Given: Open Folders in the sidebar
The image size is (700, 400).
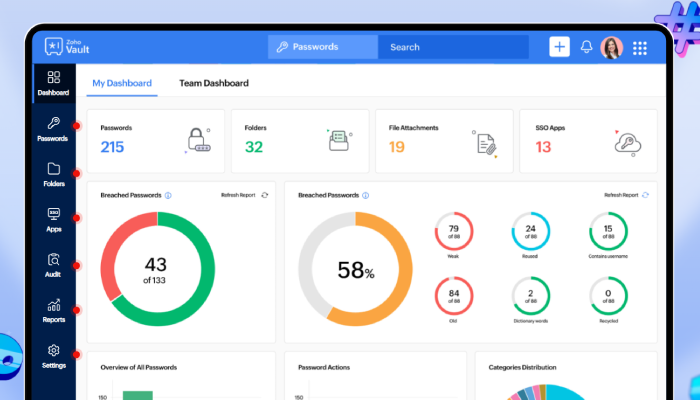Looking at the screenshot, I should point(54,175).
